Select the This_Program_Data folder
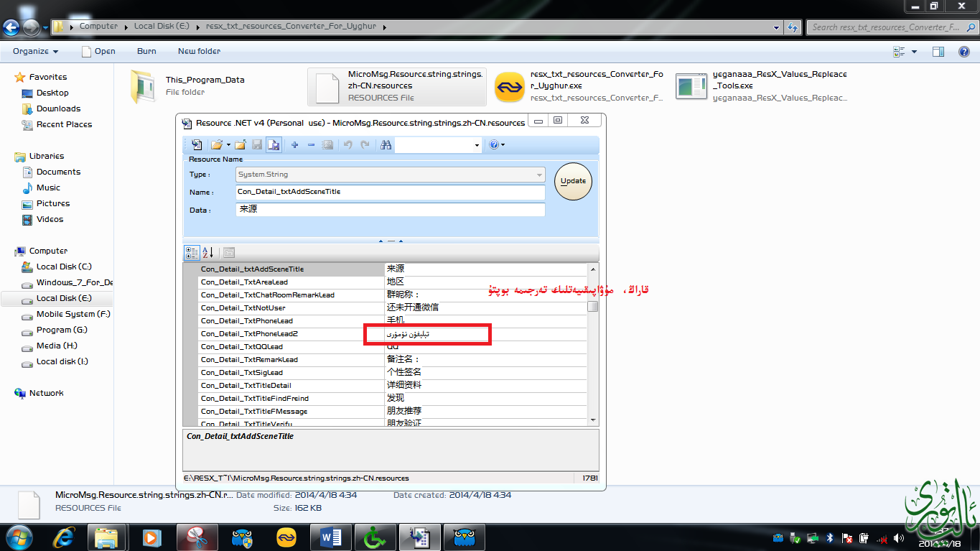This screenshot has width=980, height=551. click(188, 86)
